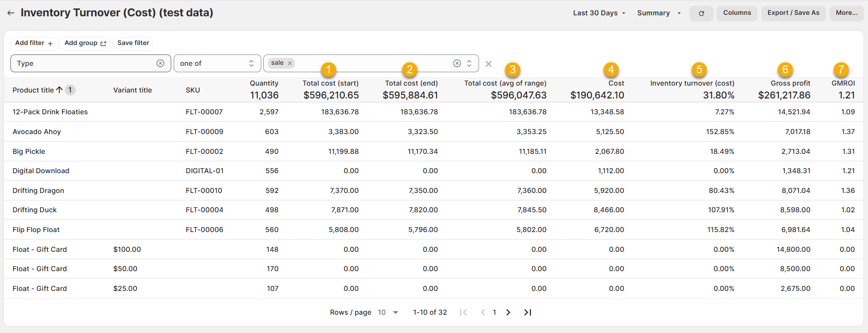Clear all values in the sale filter box
This screenshot has height=333, width=868.
point(457,63)
